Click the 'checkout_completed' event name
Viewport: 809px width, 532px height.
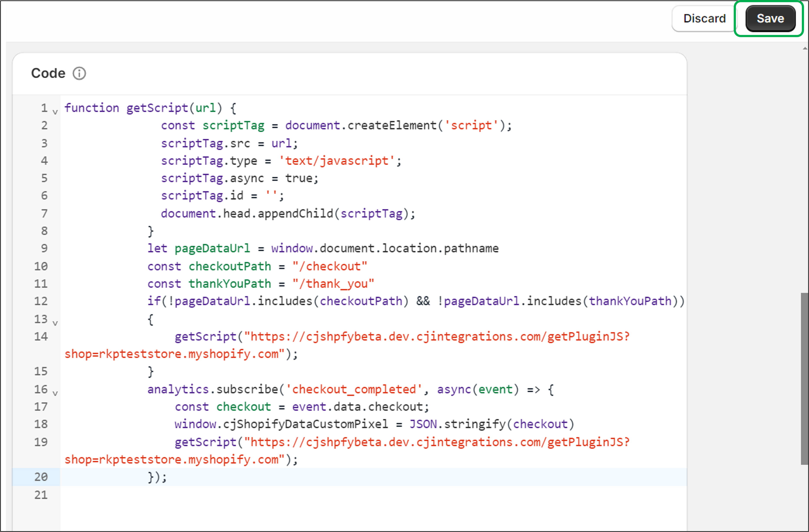[x=356, y=389]
